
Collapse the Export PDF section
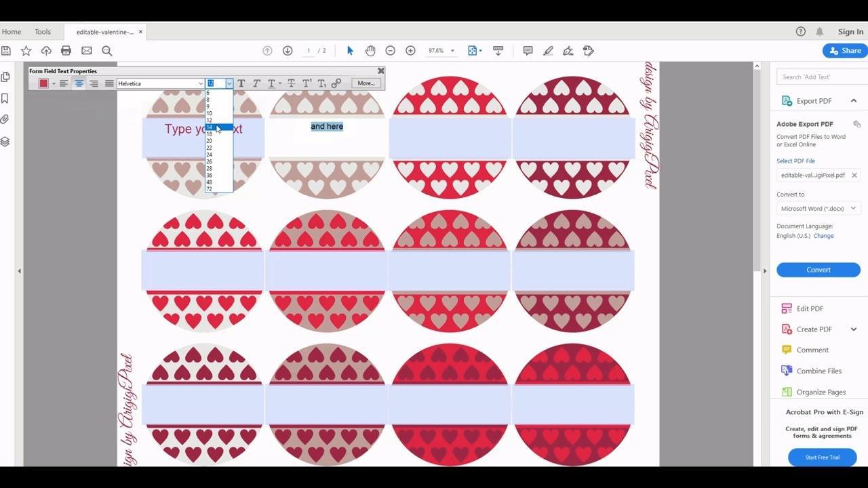pos(854,101)
